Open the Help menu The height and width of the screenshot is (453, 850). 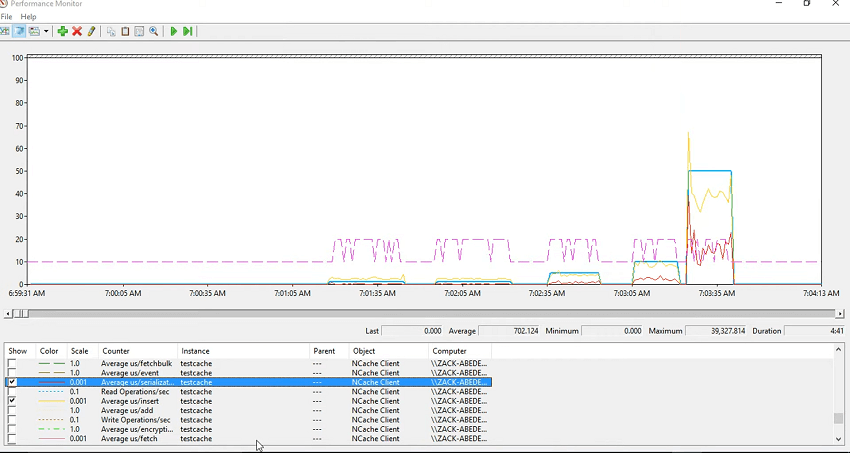point(28,17)
